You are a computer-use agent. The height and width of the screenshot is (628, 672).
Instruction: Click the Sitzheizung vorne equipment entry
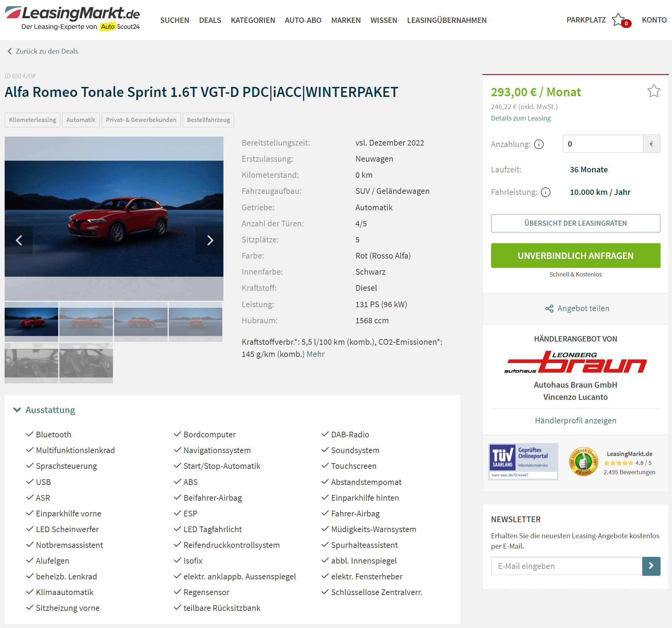68,608
